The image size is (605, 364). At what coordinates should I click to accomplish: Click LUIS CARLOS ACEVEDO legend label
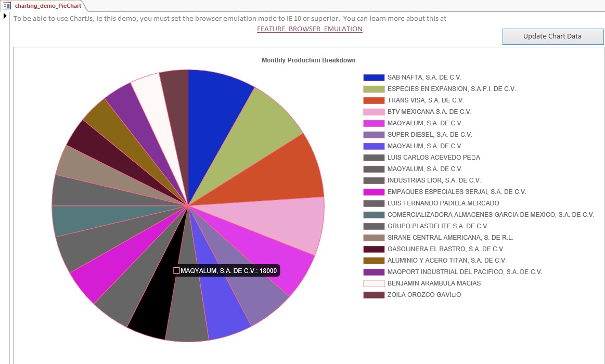[x=434, y=158]
